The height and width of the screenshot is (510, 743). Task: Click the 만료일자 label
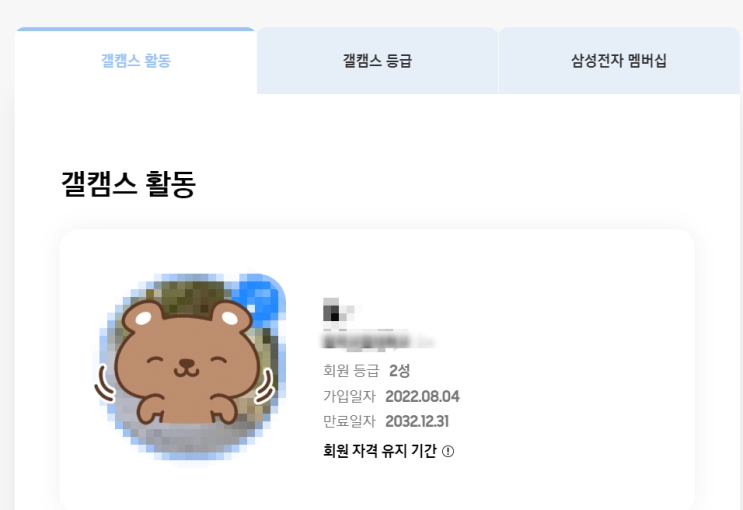click(x=349, y=421)
